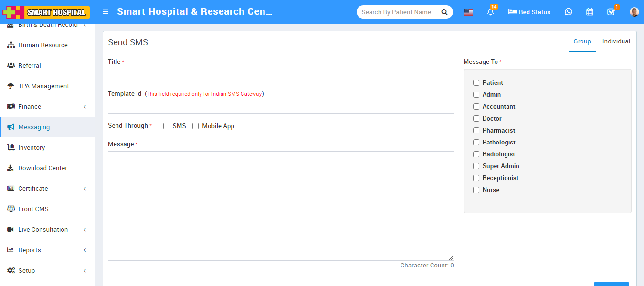Screen dimensions: 644x286
Task: Tick the Mobile App checkbox
Action: (x=196, y=126)
